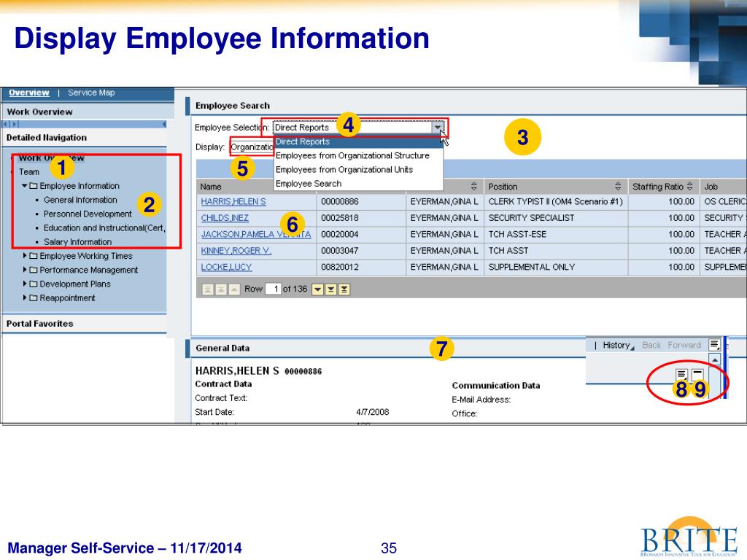This screenshot has height=560, width=747.
Task: Open employee HARRIS,HELEN S link
Action: (233, 202)
